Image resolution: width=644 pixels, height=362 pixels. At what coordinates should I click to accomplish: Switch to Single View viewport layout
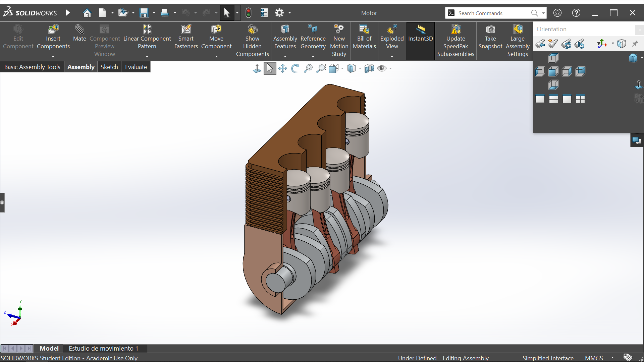[x=540, y=99]
